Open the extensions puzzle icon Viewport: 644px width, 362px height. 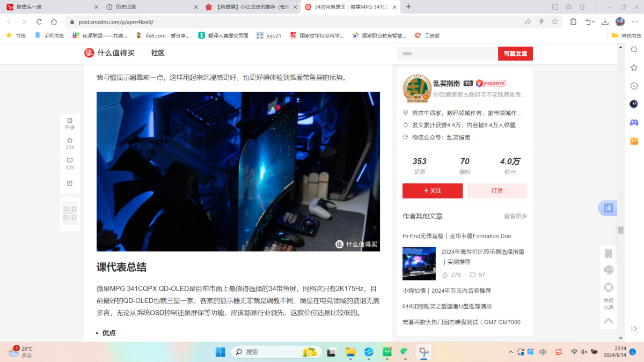pos(573,22)
